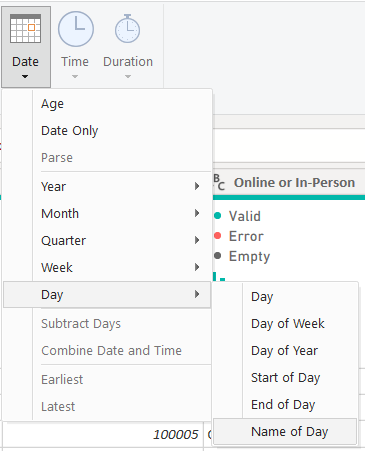
Task: Pick End of Day option
Action: pos(285,405)
